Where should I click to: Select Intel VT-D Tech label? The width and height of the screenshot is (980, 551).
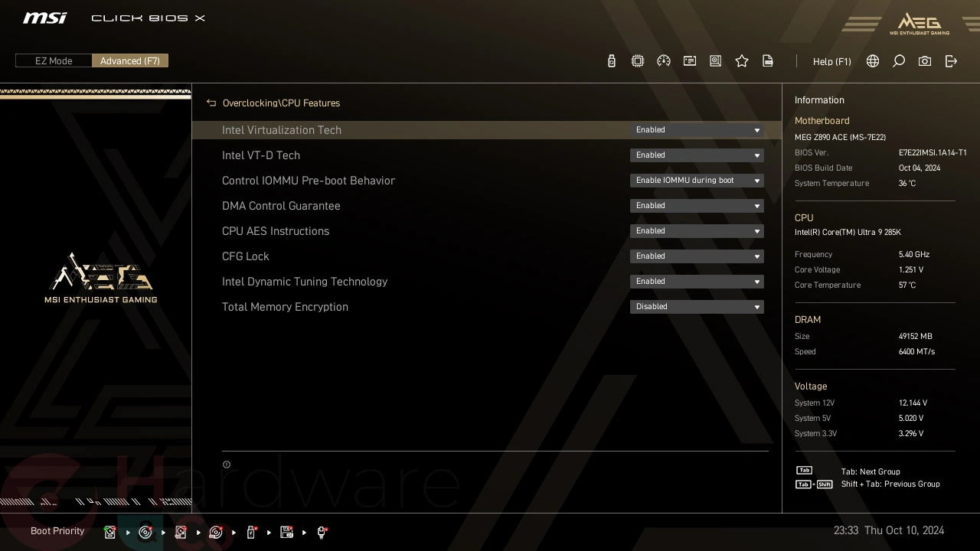tap(261, 155)
